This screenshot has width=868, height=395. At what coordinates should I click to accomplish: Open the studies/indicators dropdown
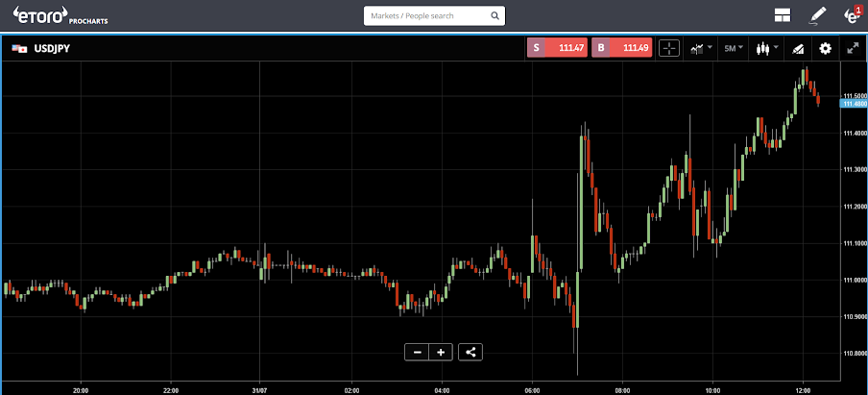tap(701, 48)
